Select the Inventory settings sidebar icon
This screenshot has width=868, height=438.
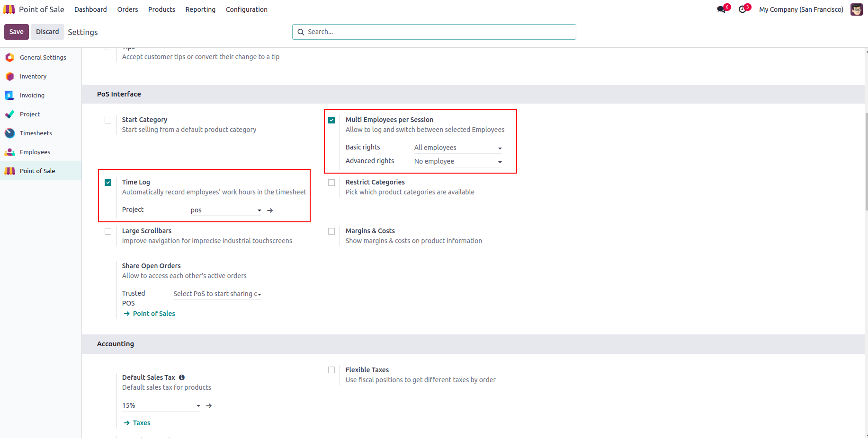point(10,76)
